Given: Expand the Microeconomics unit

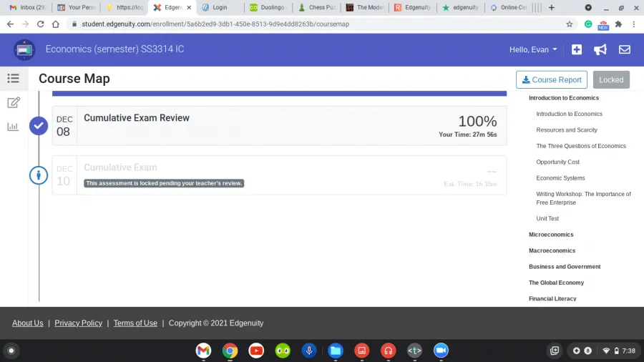Looking at the screenshot, I should pyautogui.click(x=551, y=235).
